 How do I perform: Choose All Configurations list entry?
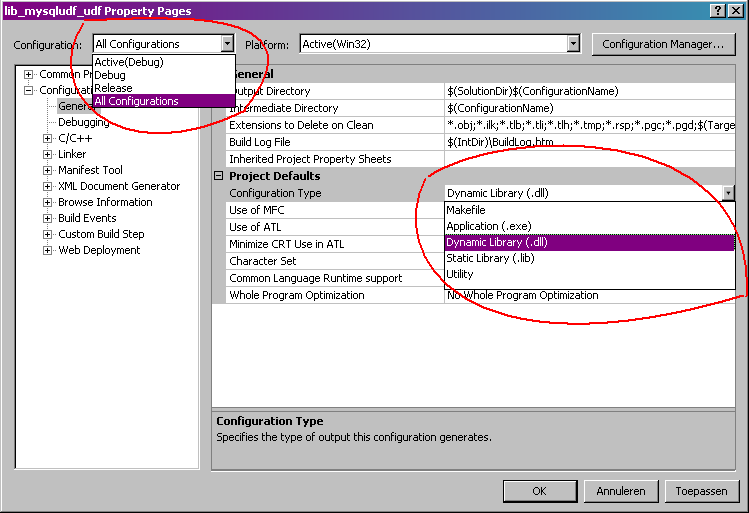pyautogui.click(x=164, y=101)
